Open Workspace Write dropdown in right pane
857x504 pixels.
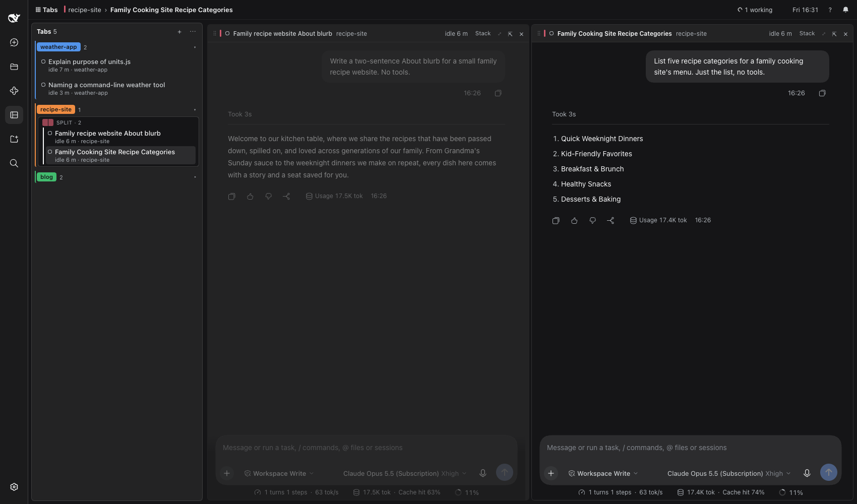[603, 473]
